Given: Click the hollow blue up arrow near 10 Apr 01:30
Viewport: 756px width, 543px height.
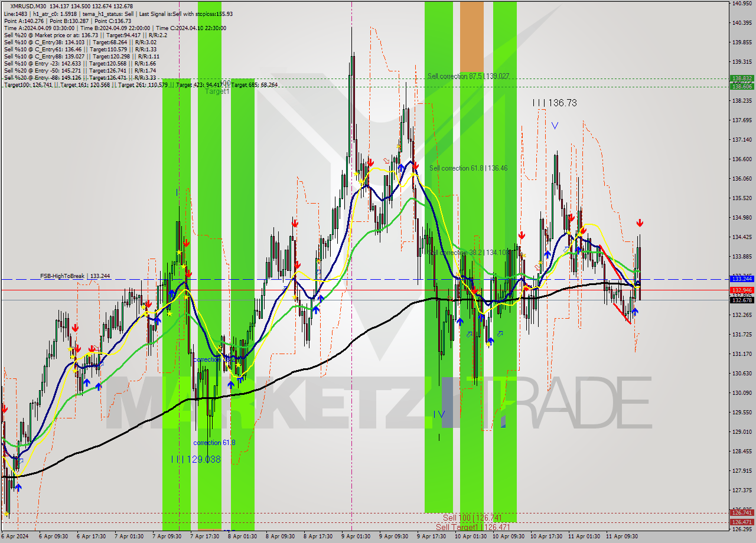Looking at the screenshot, I should point(470,335).
